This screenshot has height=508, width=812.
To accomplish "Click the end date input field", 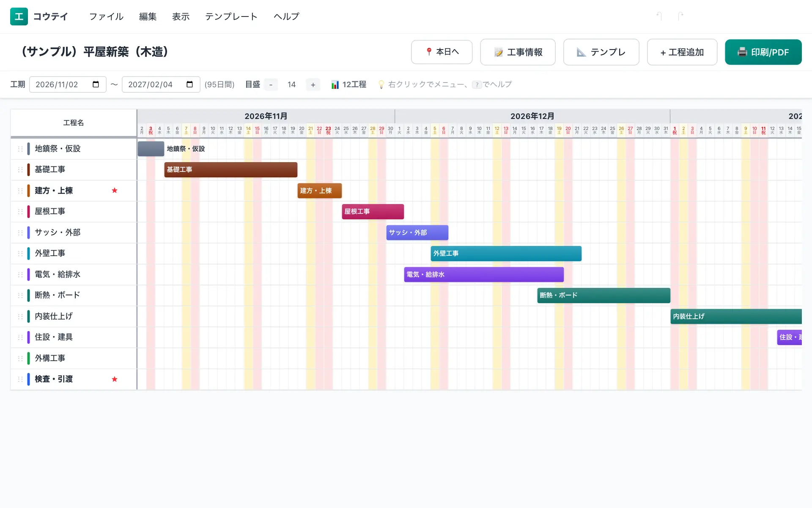I will point(161,84).
